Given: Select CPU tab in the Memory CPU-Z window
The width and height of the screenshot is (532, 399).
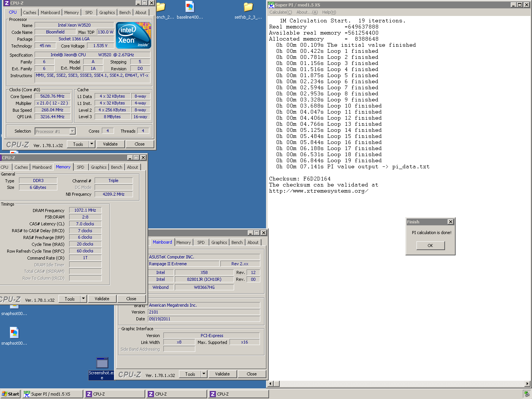Looking at the screenshot, I should [5, 167].
